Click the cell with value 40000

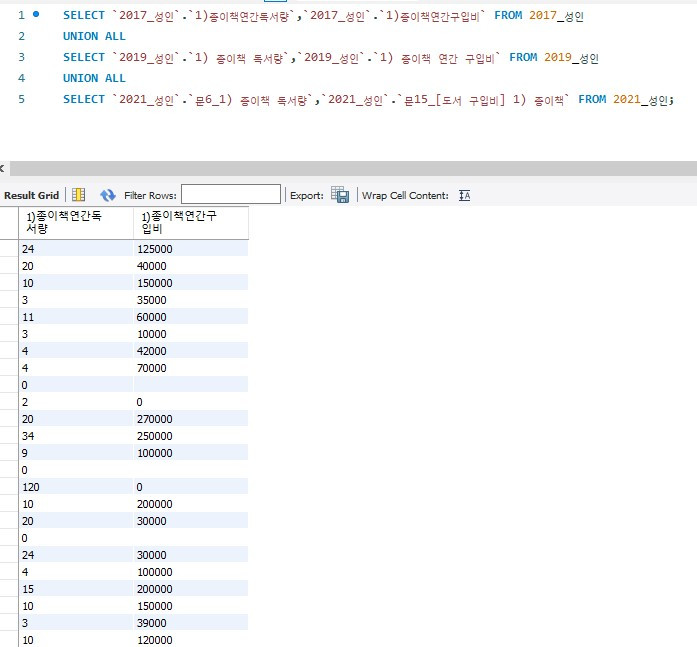click(191, 266)
